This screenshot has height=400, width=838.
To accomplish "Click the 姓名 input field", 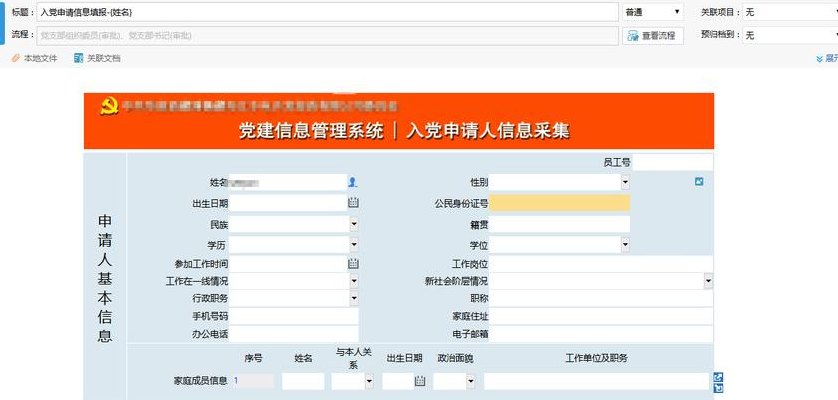I will click(288, 182).
